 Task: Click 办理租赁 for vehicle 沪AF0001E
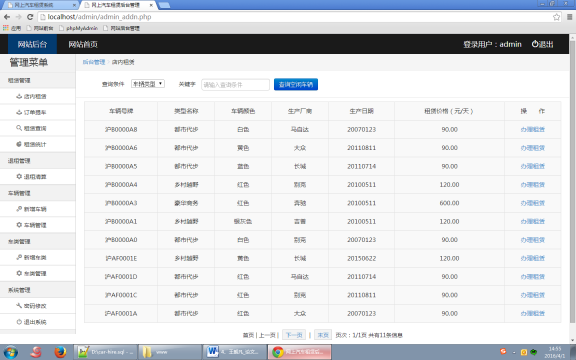(533, 258)
